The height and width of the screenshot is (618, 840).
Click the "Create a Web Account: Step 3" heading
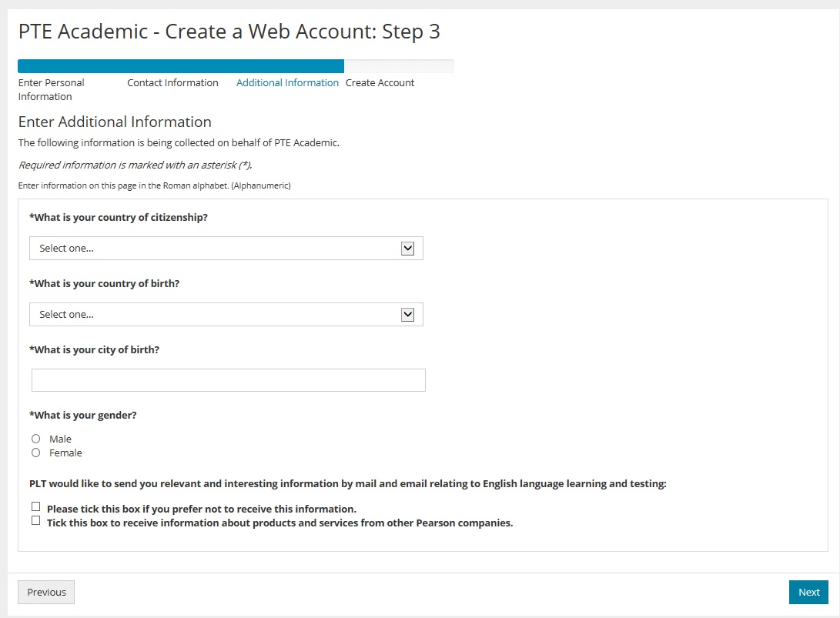229,32
